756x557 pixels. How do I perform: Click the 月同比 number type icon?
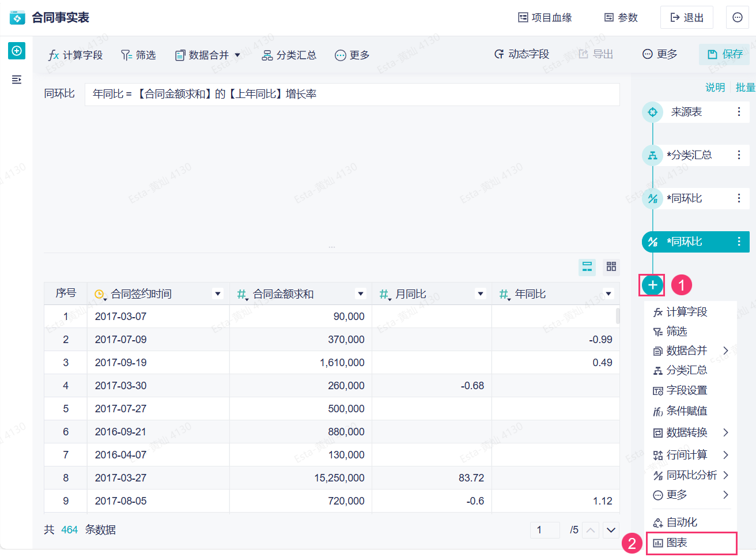[x=384, y=295]
